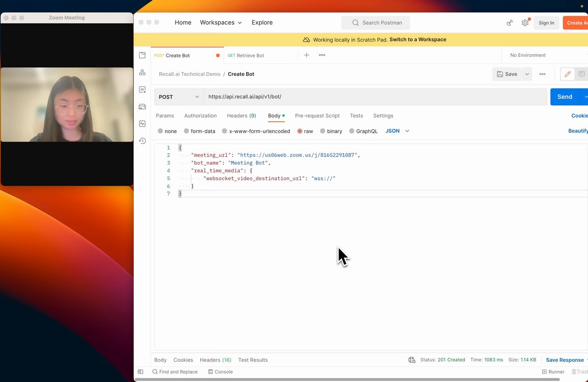
Task: Expand the Workspaces menu
Action: pos(221,22)
